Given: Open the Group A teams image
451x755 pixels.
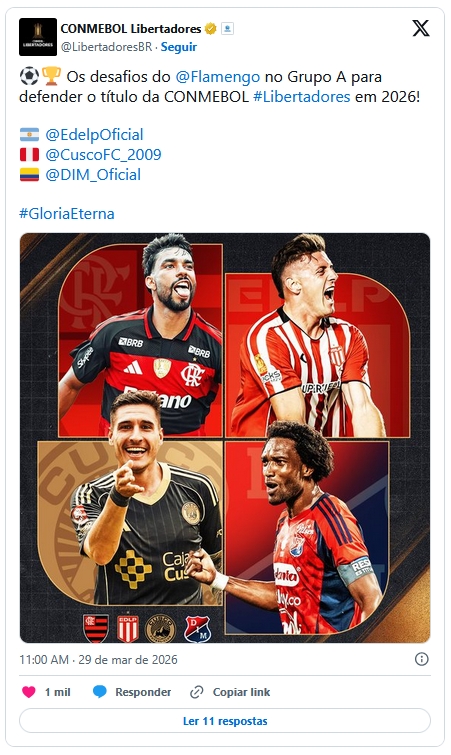Looking at the screenshot, I should (x=225, y=438).
